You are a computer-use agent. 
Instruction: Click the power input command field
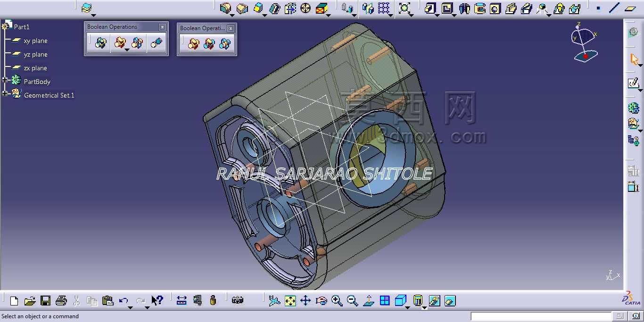[541, 316]
